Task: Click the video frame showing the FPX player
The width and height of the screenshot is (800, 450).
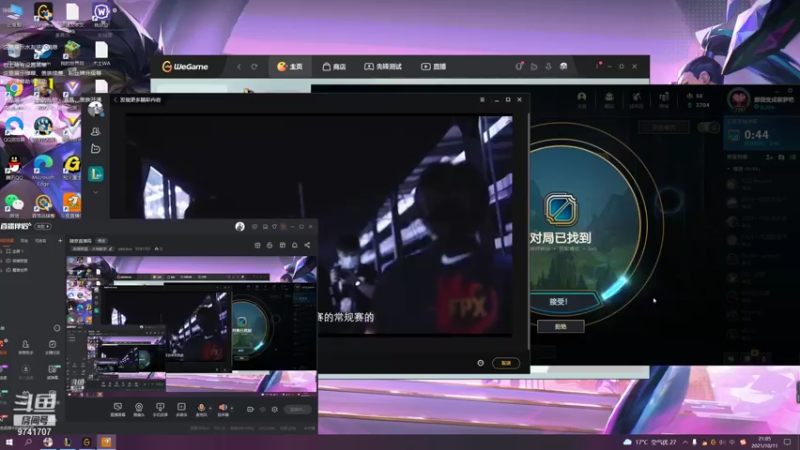Action: [319, 224]
